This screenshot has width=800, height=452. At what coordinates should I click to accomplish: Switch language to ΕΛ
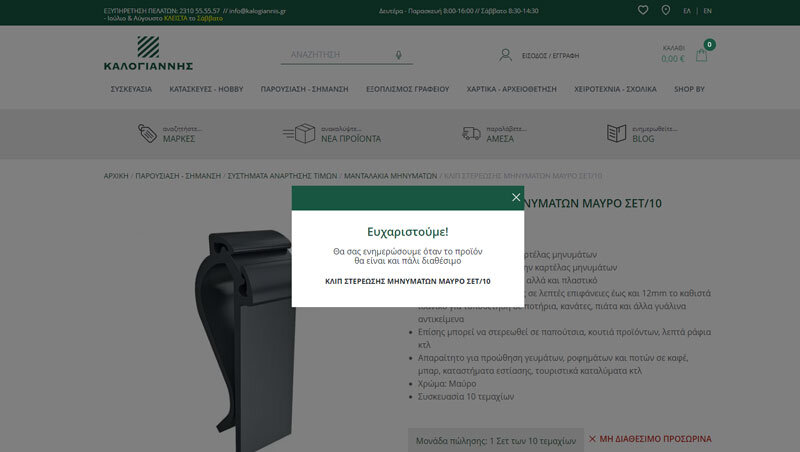pyautogui.click(x=687, y=11)
